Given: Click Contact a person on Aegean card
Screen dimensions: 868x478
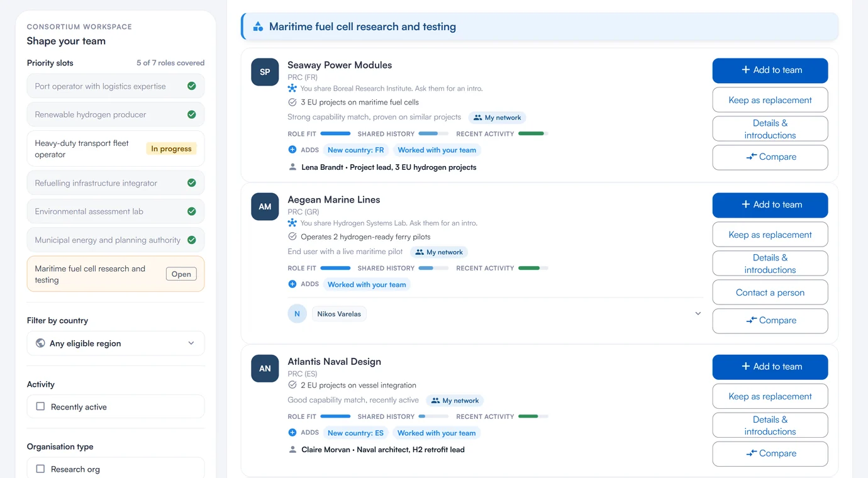Looking at the screenshot, I should pyautogui.click(x=770, y=292).
